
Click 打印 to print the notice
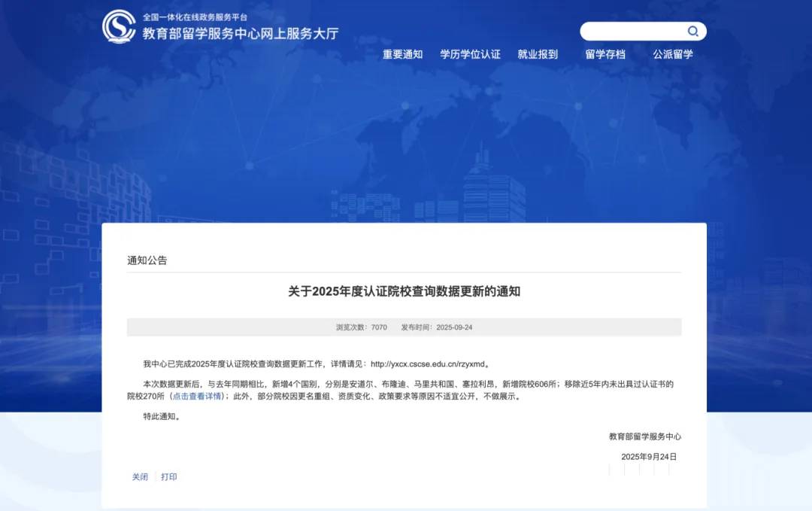(170, 476)
